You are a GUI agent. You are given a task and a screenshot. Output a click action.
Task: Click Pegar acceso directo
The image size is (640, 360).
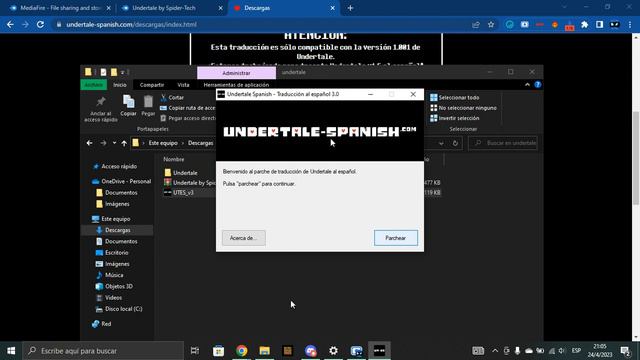[x=188, y=118]
